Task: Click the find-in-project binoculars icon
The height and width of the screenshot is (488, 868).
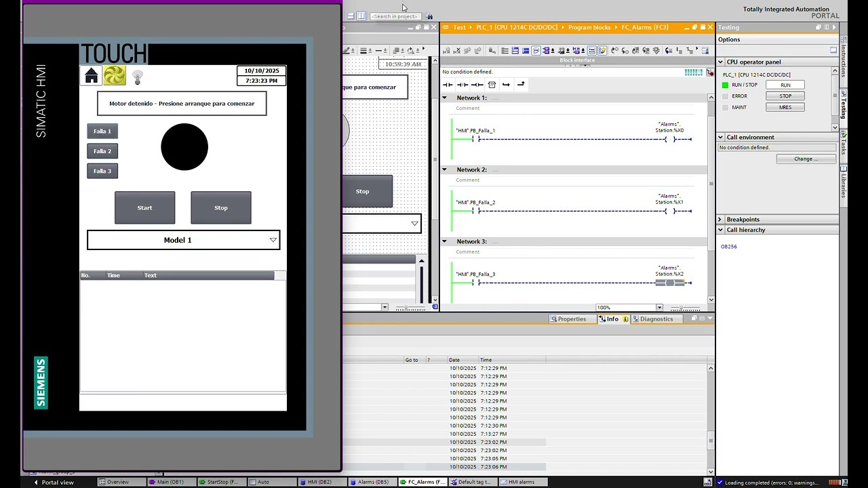Action: [x=429, y=16]
